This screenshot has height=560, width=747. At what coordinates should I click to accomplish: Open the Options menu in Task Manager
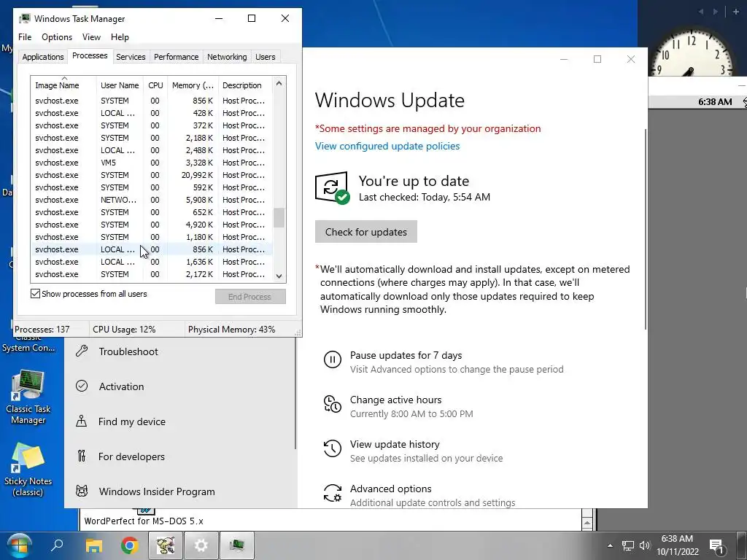(57, 37)
